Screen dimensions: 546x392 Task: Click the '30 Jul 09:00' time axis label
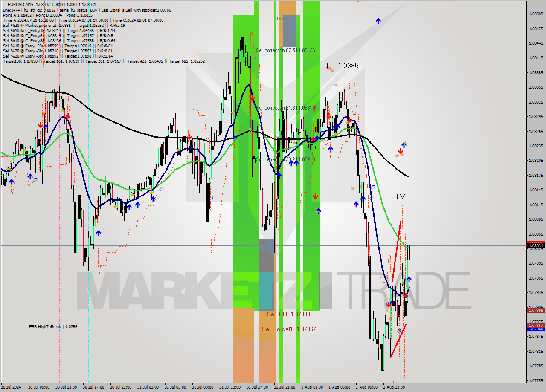[x=39, y=387]
